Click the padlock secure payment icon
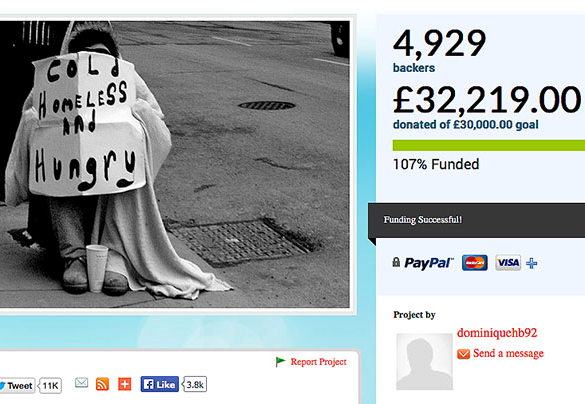This screenshot has height=404, width=585. tap(396, 262)
